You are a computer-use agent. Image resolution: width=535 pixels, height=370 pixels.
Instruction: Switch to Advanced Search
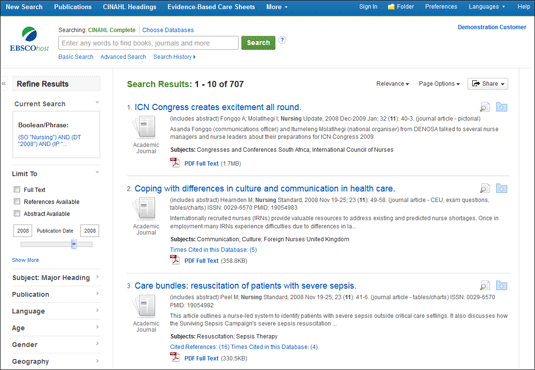coord(123,57)
